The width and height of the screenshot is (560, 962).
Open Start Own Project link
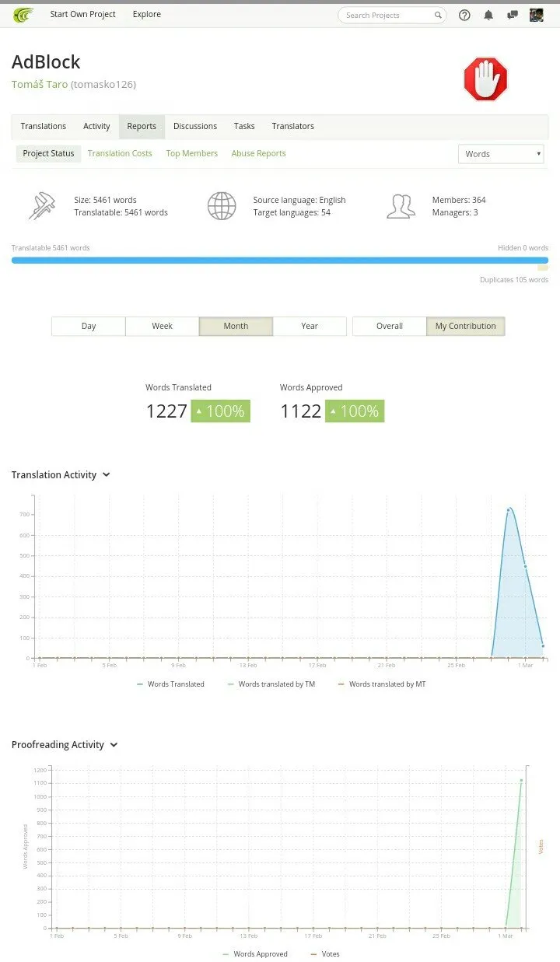click(83, 15)
